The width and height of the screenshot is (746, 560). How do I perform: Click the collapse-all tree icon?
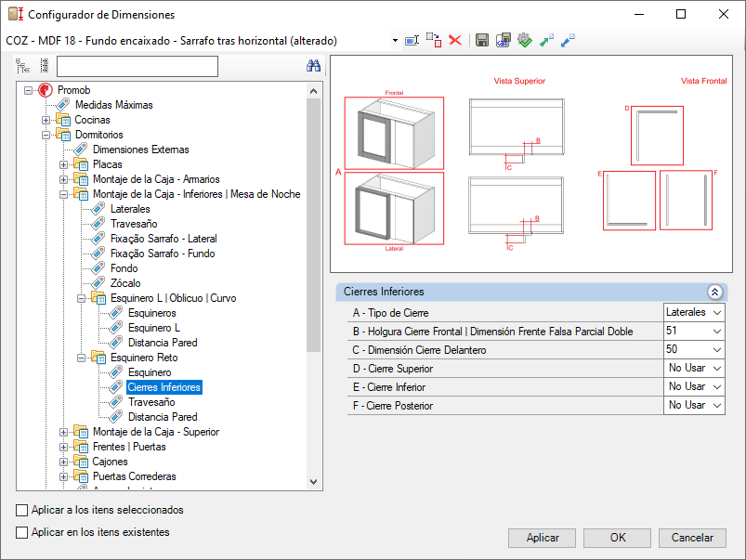45,66
